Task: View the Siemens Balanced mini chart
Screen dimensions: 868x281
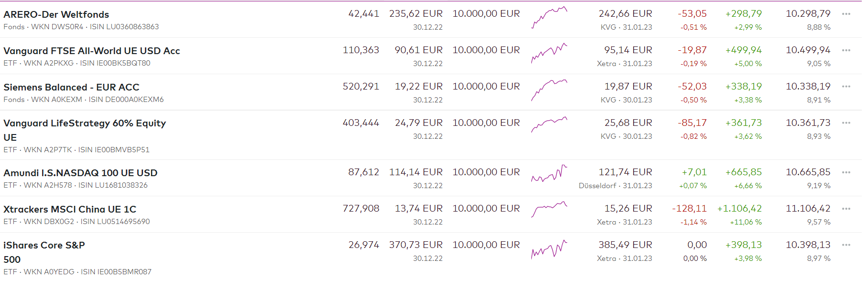Action: (x=549, y=90)
